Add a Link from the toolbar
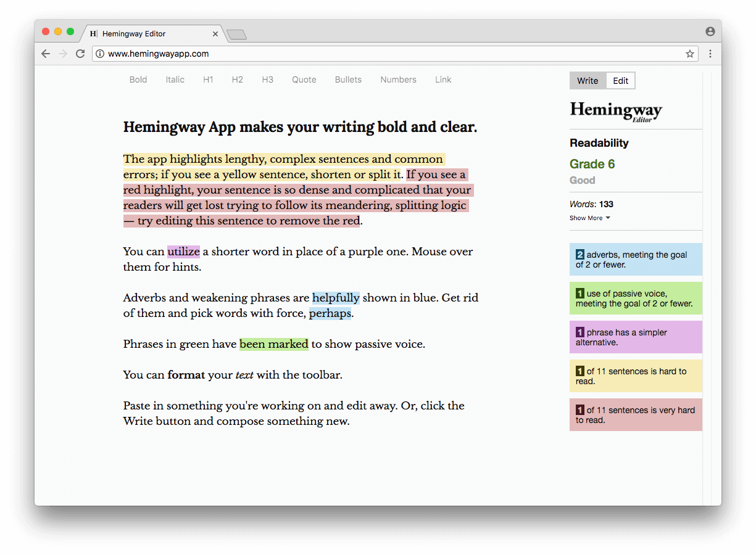This screenshot has width=756, height=555. [x=443, y=80]
